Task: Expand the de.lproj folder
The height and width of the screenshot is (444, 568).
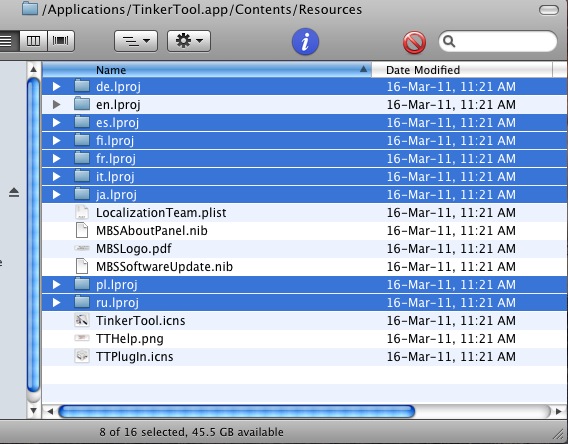Action: [56, 86]
